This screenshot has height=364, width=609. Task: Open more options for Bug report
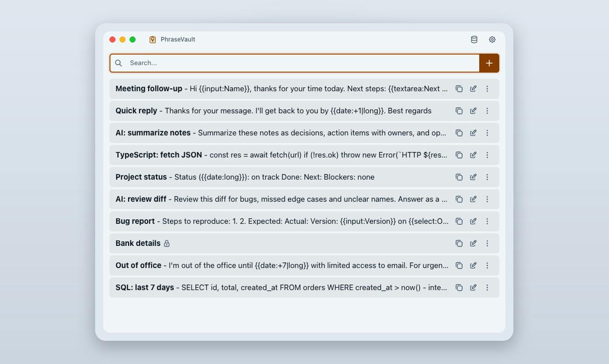pos(487,221)
